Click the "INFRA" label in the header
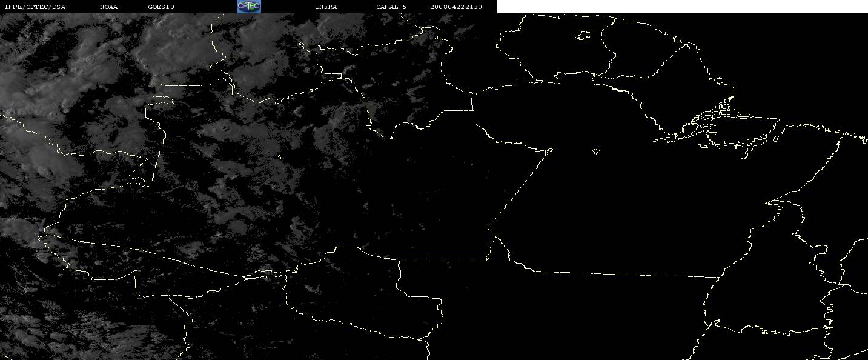The height and width of the screenshot is (360, 868). click(326, 7)
